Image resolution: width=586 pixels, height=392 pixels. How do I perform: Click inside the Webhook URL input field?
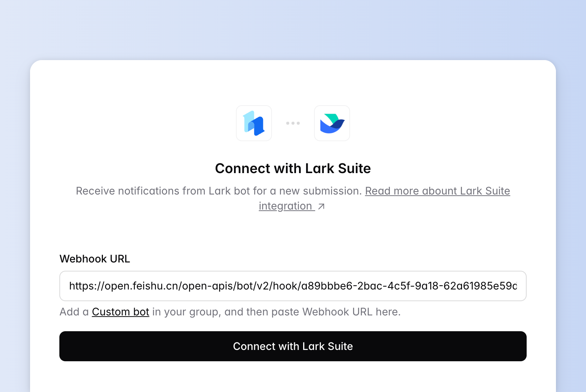(x=293, y=286)
